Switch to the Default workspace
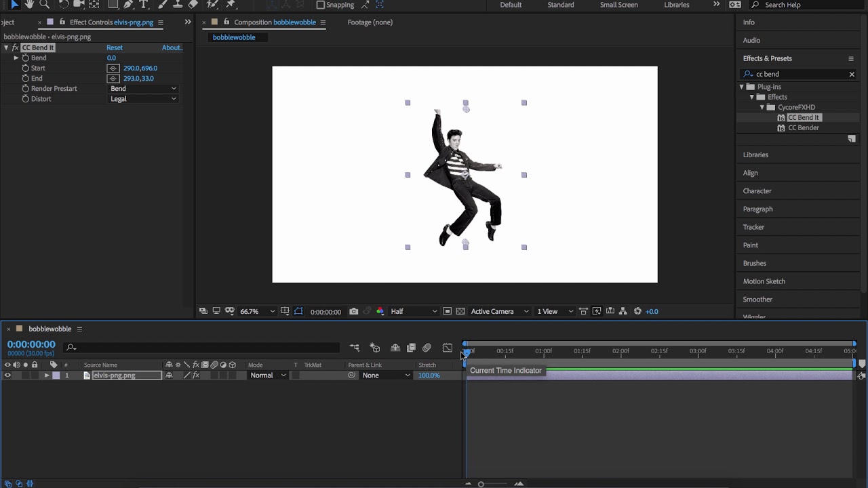Image resolution: width=868 pixels, height=488 pixels. (511, 5)
